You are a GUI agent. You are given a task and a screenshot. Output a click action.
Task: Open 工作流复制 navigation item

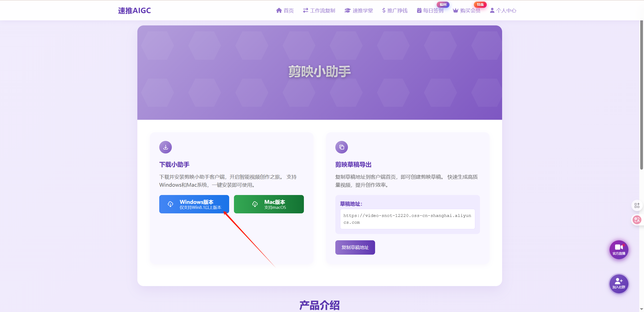tap(319, 11)
